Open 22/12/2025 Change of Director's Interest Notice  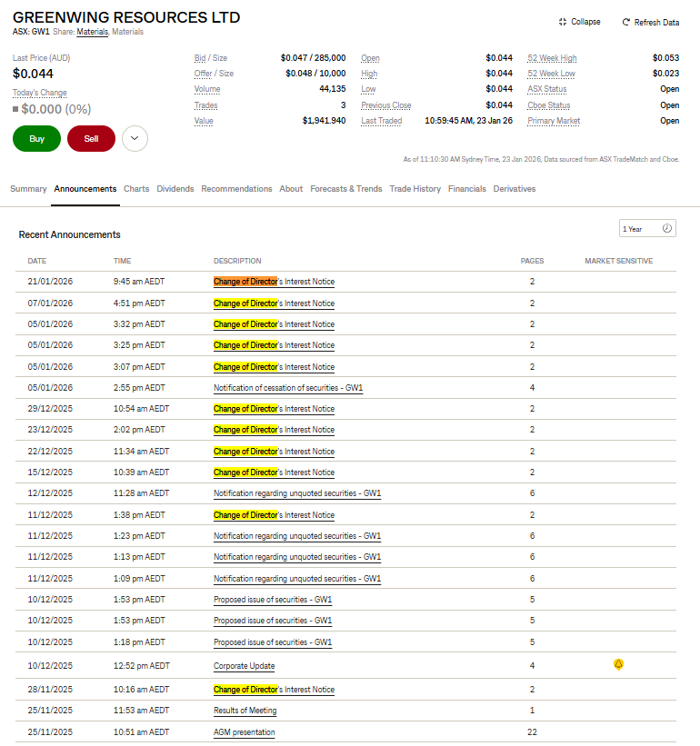[x=275, y=452]
